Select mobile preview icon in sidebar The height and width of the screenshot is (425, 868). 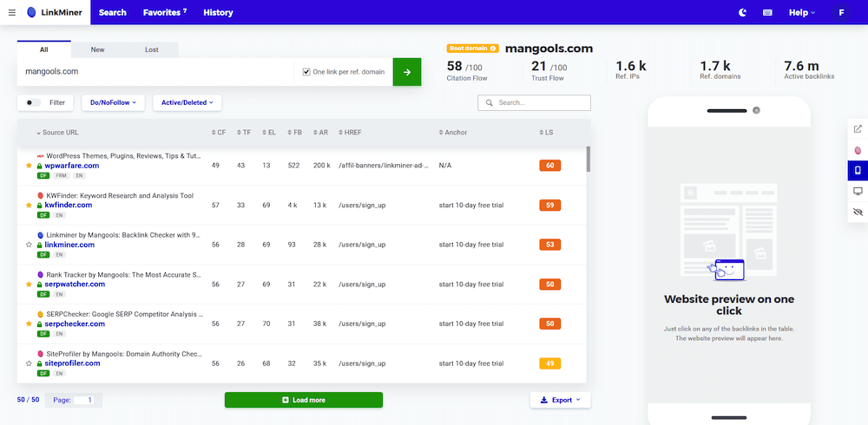tap(858, 170)
